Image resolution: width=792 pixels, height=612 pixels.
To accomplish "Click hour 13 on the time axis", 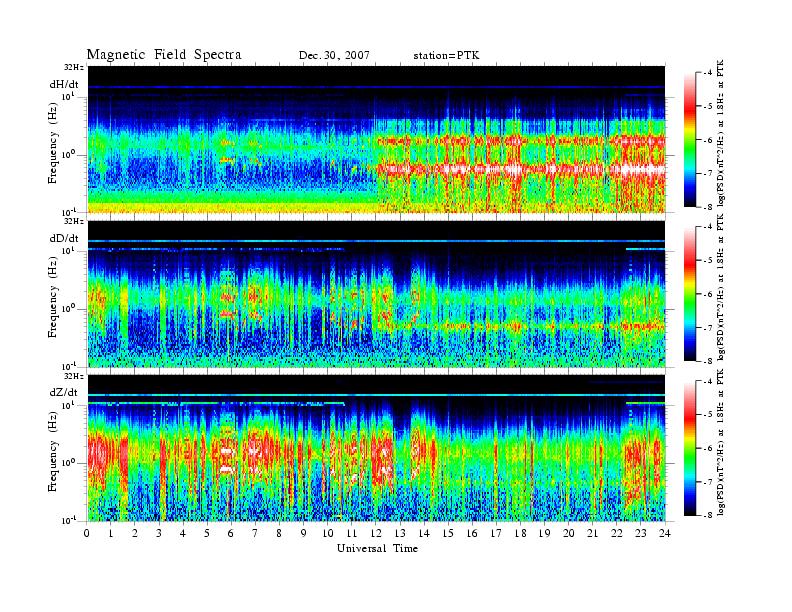I will pos(400,533).
